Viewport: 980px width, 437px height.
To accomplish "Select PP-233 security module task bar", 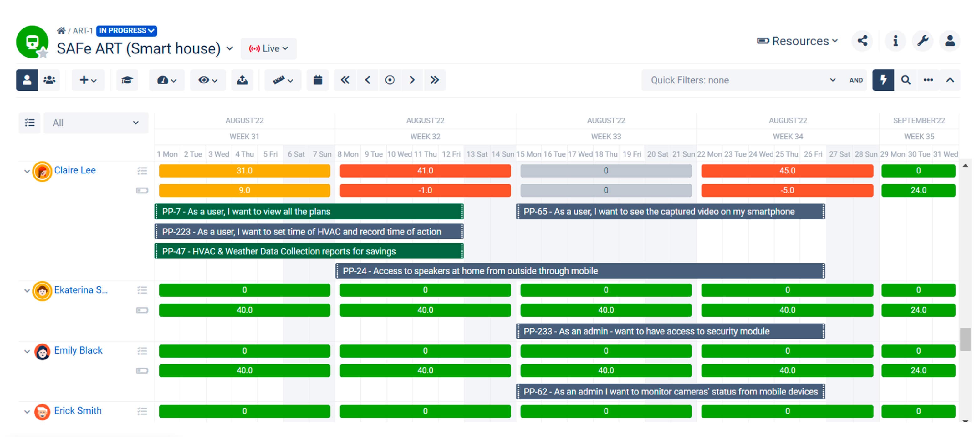I will (x=671, y=331).
